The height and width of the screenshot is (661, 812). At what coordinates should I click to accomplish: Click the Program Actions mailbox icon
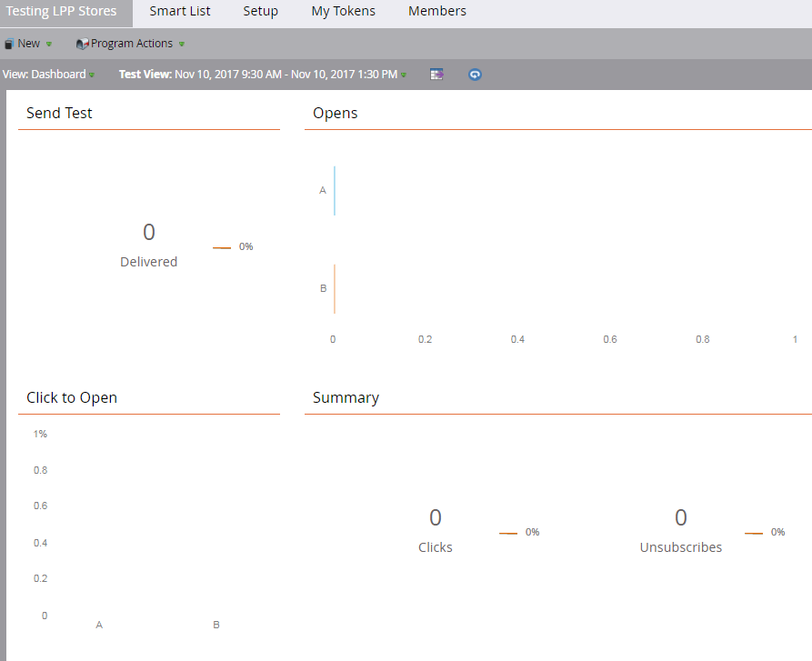tap(82, 44)
